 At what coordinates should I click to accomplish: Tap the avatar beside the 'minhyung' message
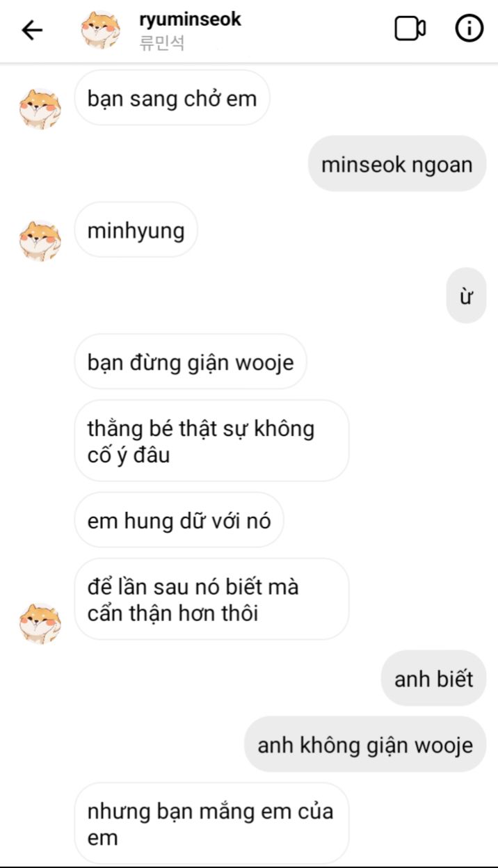coord(40,241)
